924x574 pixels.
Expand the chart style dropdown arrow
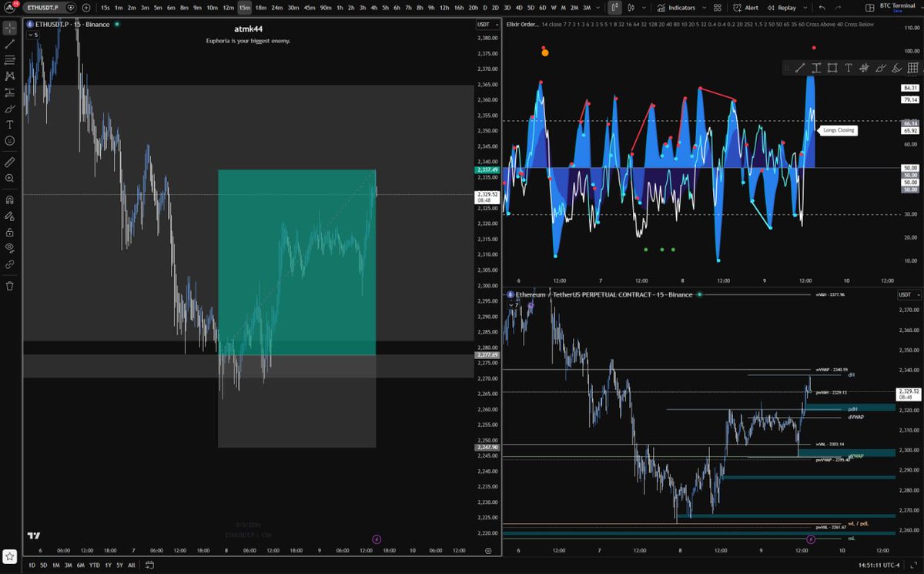point(642,8)
